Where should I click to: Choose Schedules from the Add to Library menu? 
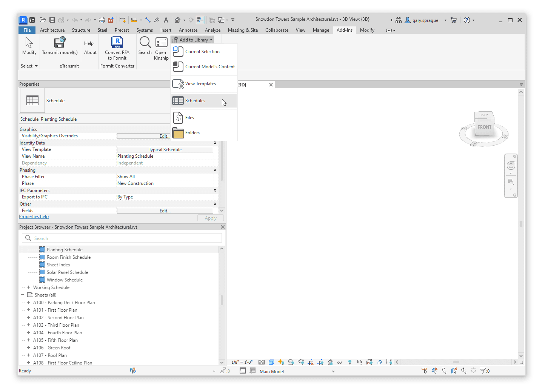point(194,100)
